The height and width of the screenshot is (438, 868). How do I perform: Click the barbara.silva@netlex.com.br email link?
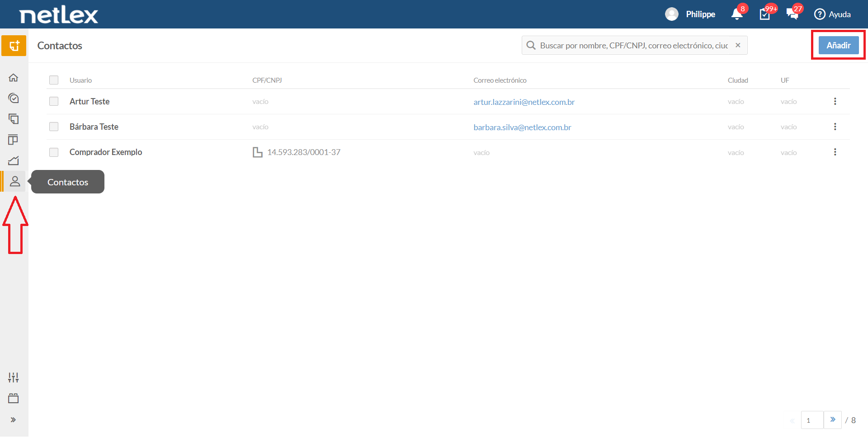(x=522, y=127)
